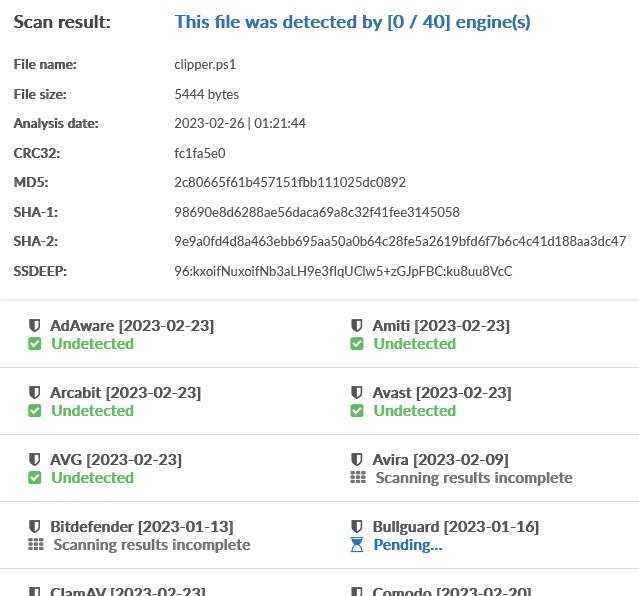Click the shield icon next to Amiti
Screen dimensions: 639x596
pyautogui.click(x=357, y=325)
